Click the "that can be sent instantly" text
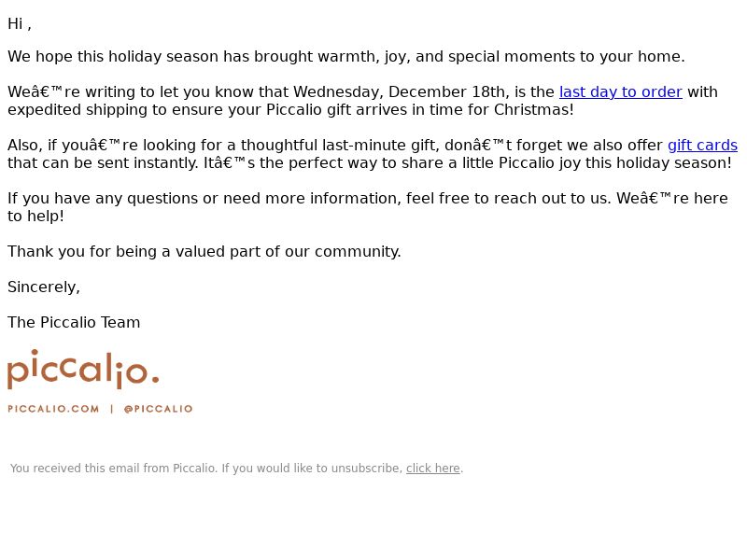This screenshot has width=747, height=560. click(103, 163)
